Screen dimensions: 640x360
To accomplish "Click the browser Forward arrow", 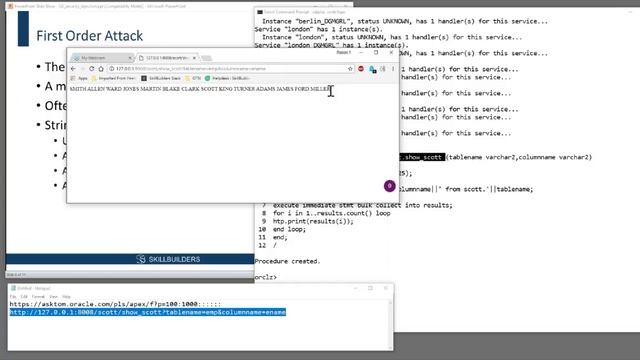I will pyautogui.click(x=82, y=69).
